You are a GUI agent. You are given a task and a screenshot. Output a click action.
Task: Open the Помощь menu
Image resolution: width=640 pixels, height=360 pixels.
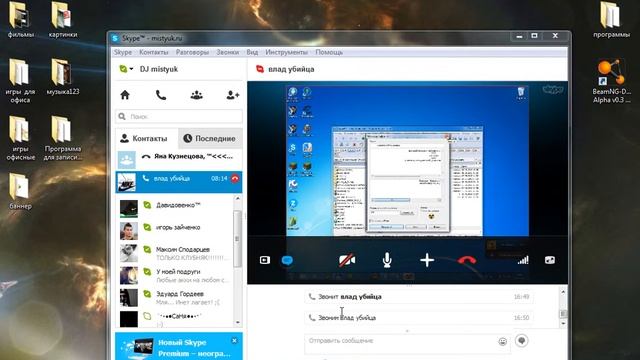[x=329, y=52]
